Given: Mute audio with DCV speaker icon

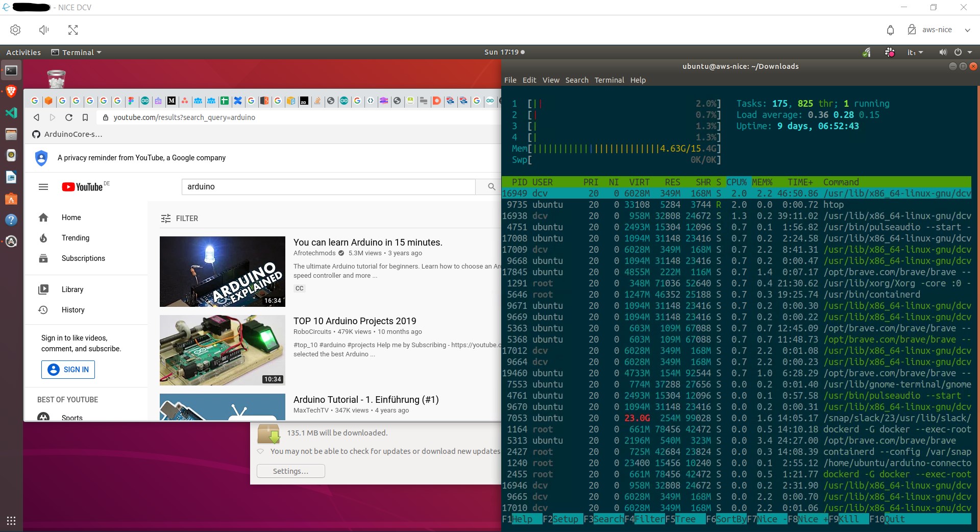Looking at the screenshot, I should coord(44,30).
